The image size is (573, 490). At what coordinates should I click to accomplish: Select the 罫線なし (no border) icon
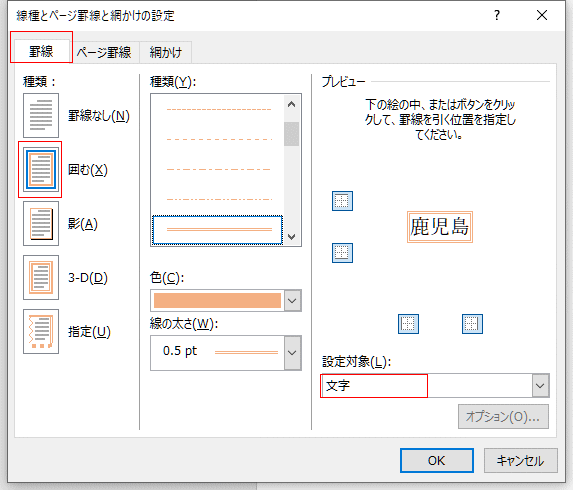41,115
